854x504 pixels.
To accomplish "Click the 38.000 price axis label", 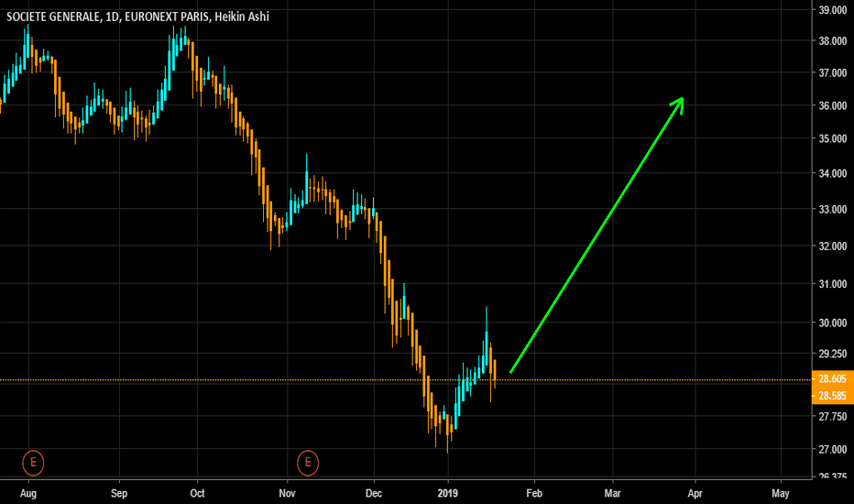I will click(x=833, y=41).
